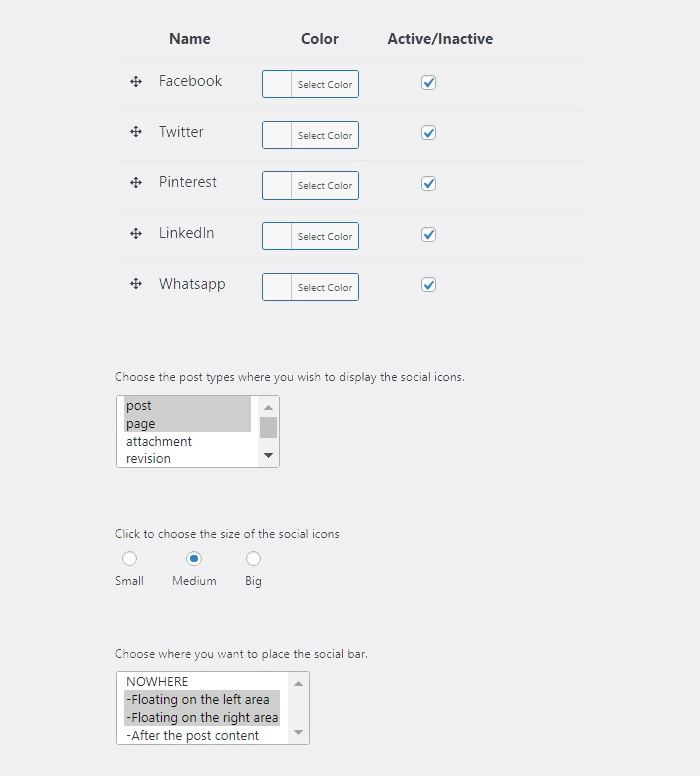Click the placement list scroll-down arrow
Image resolution: width=700 pixels, height=776 pixels.
(298, 734)
